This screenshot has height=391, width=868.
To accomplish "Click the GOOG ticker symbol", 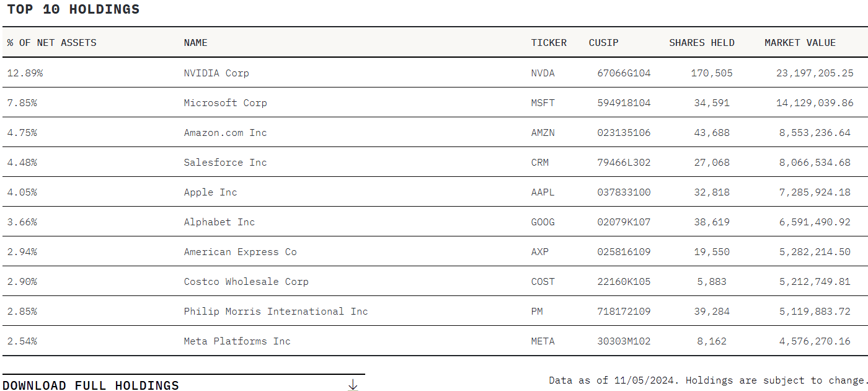I will click(x=542, y=222).
